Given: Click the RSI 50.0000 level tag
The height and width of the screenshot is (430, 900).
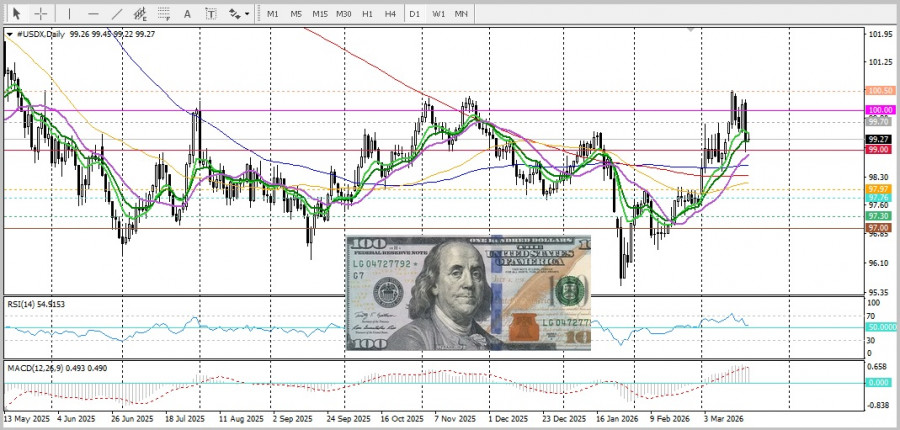Looking at the screenshot, I should coord(881,327).
